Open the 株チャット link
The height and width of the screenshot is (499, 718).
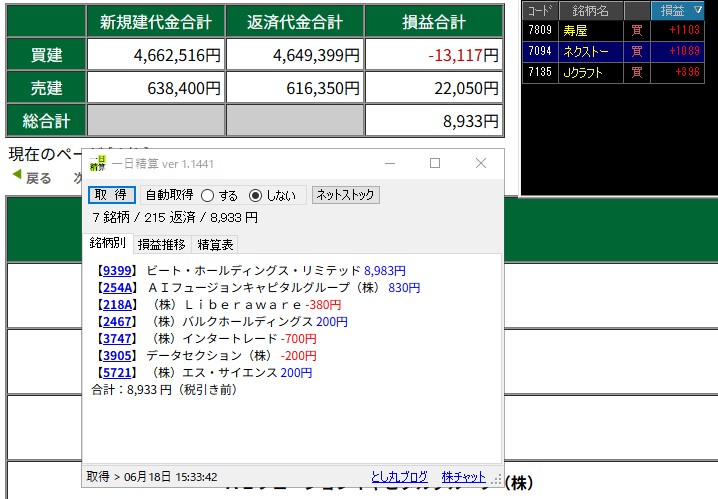click(x=463, y=477)
